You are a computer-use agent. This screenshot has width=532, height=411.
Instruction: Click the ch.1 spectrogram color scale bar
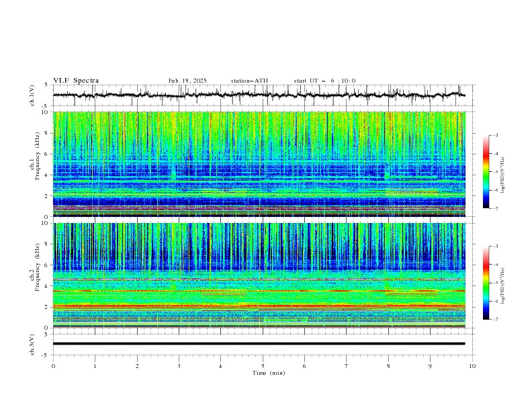486,172
